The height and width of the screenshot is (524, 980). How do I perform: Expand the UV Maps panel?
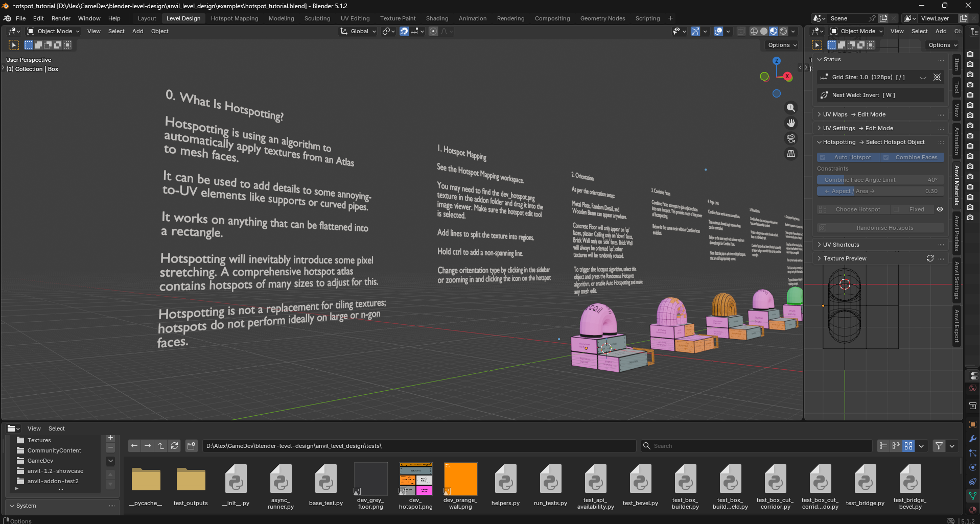[835, 114]
